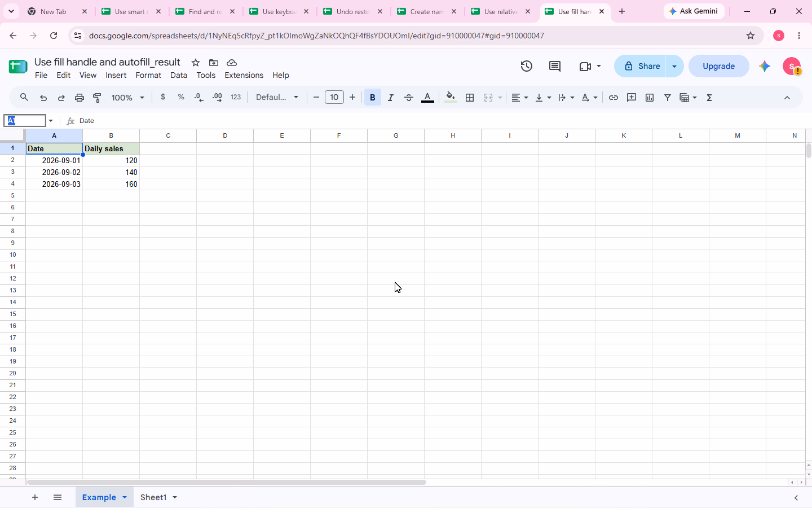
Task: Insert a link into the cell
Action: (x=614, y=98)
